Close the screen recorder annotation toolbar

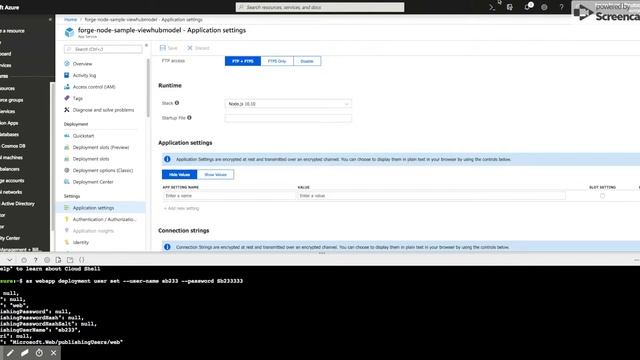(53, 353)
